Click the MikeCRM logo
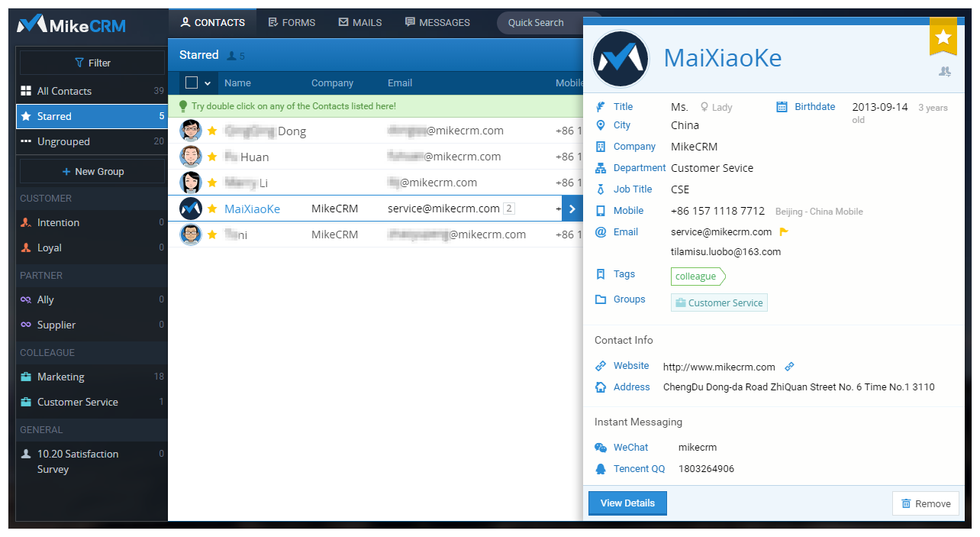This screenshot has width=980, height=537. pos(71,24)
